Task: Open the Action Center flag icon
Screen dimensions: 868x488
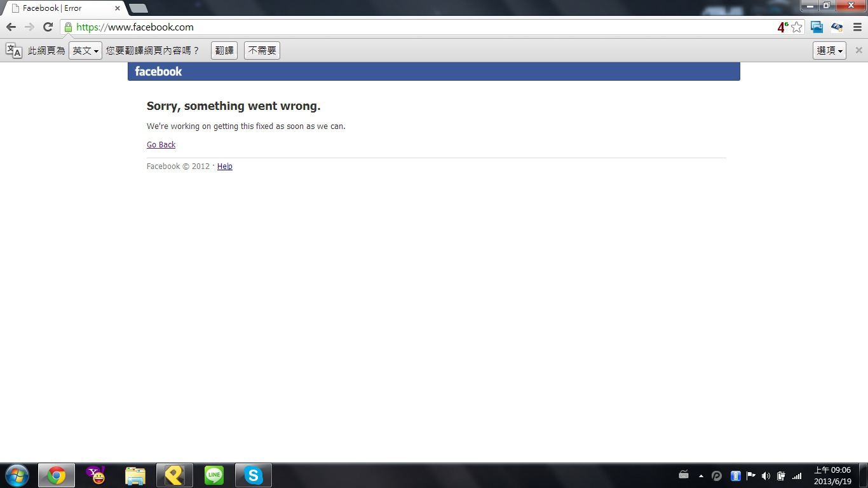Action: [750, 476]
